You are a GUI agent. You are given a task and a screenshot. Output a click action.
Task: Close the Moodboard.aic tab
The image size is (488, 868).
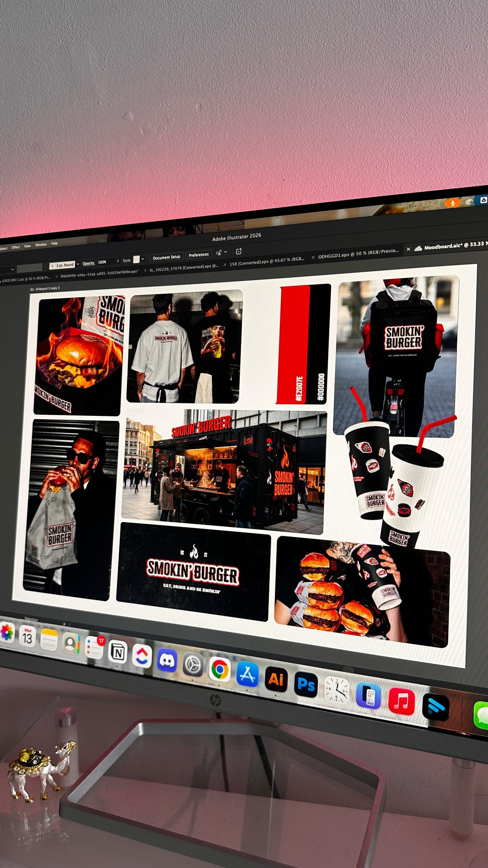408,250
